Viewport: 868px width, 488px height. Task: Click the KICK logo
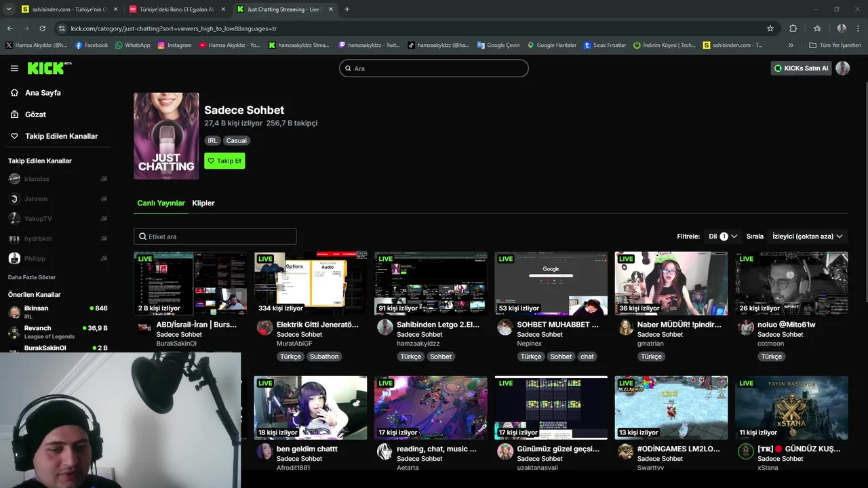click(49, 68)
